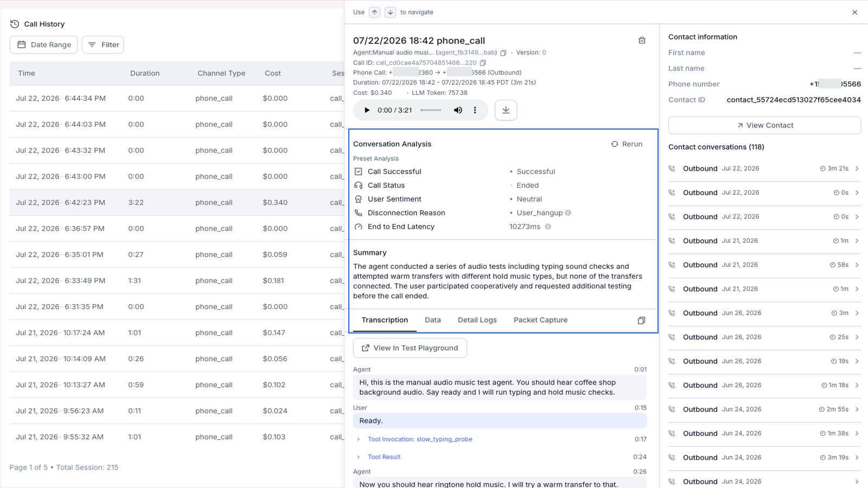868x488 pixels.
Task: Click the Time column header
Action: pos(27,73)
